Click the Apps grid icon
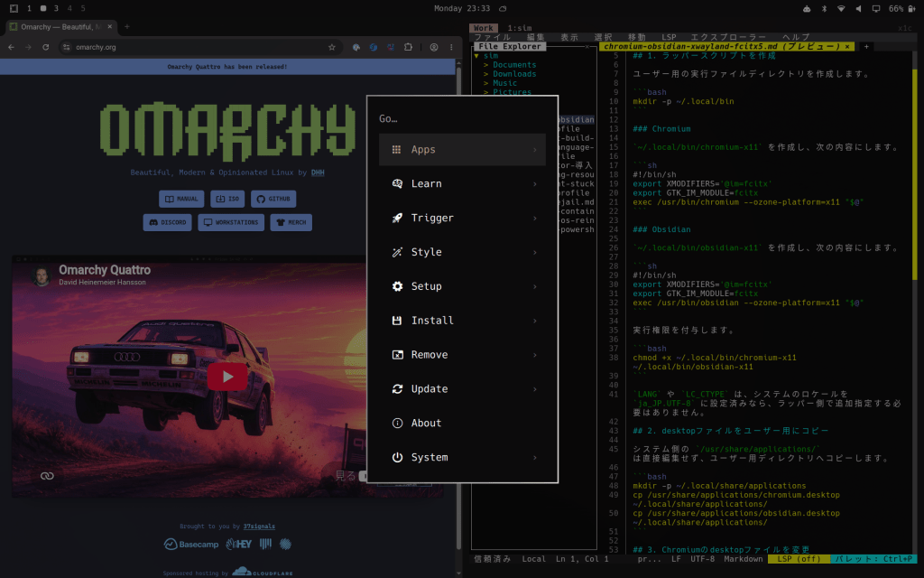The image size is (924, 578). (x=397, y=150)
